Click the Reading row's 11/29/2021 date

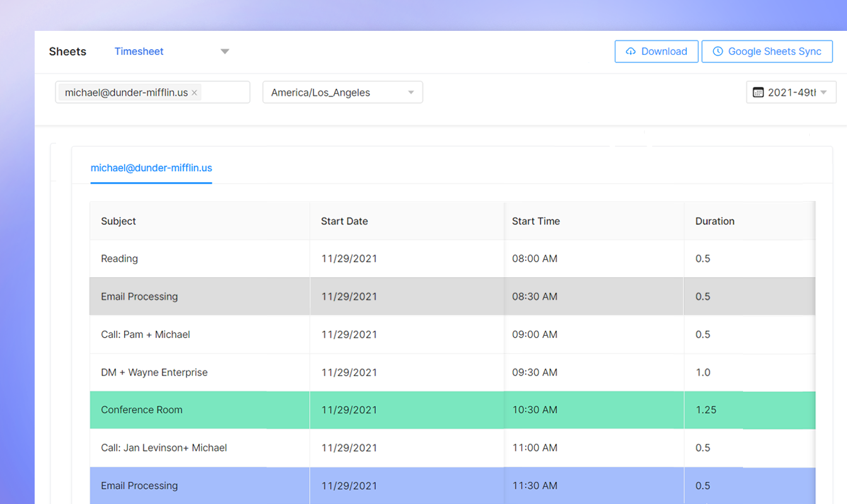[406, 259]
